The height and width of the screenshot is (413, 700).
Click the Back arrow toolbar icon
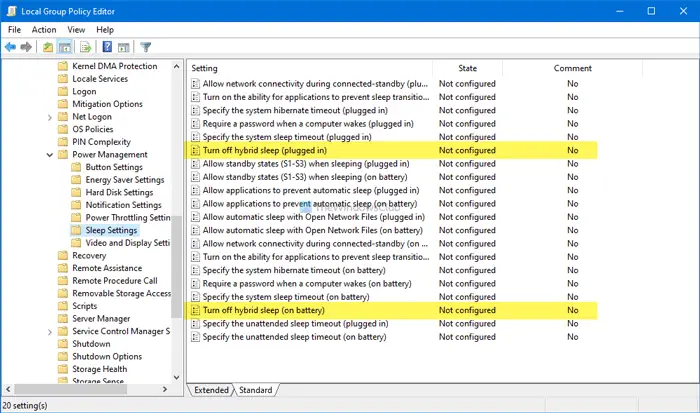pos(10,46)
